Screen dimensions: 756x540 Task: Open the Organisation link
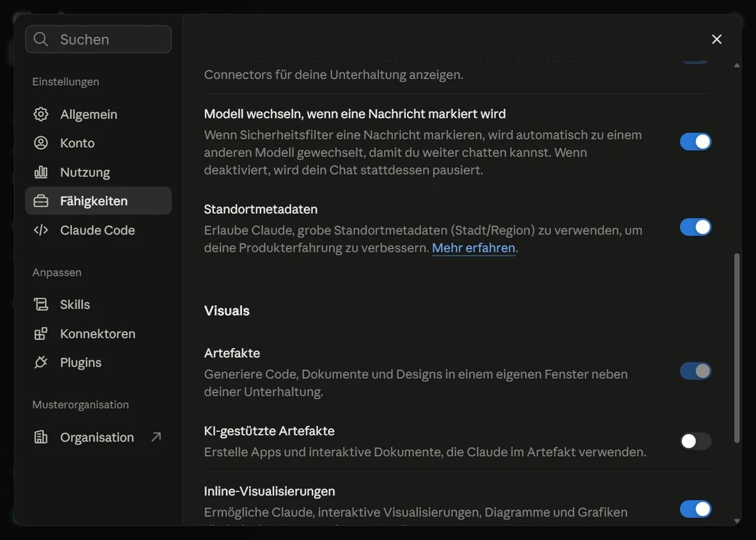(98, 437)
